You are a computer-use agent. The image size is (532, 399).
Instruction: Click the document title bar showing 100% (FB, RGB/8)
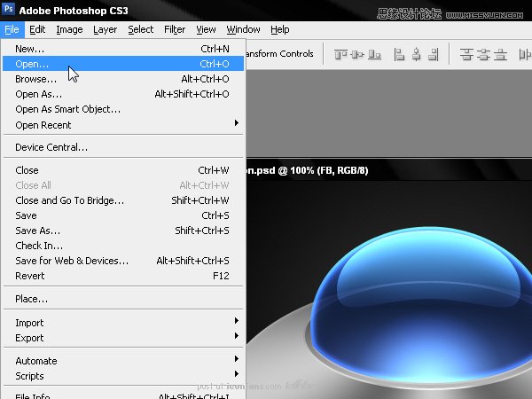(389, 170)
